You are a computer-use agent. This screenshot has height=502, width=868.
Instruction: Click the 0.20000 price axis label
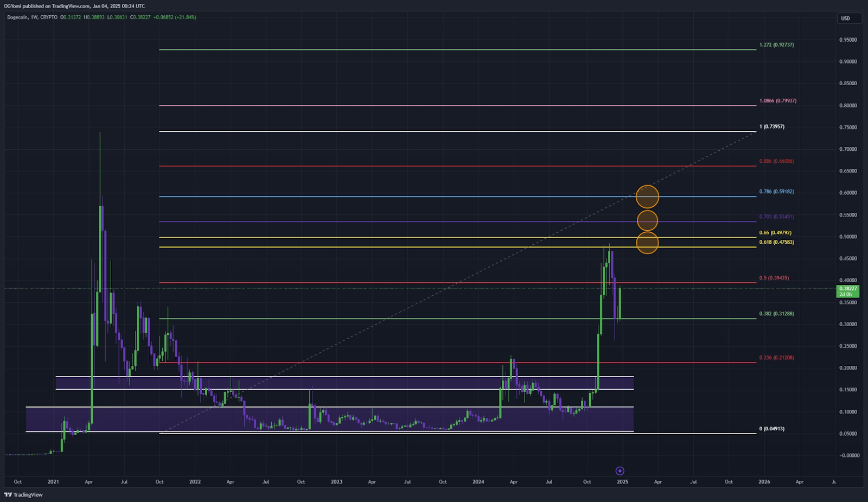[x=848, y=368]
